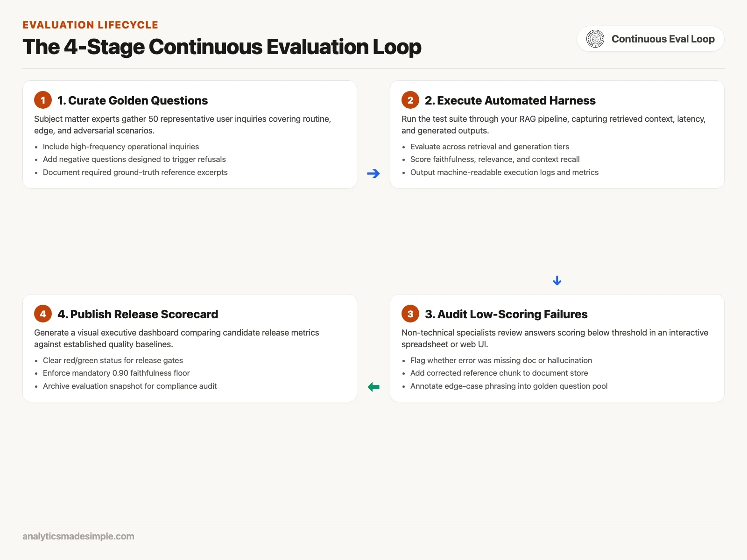The width and height of the screenshot is (747, 560).
Task: Click the 'Subject matter experts gather 50' paragraph
Action: (x=183, y=125)
